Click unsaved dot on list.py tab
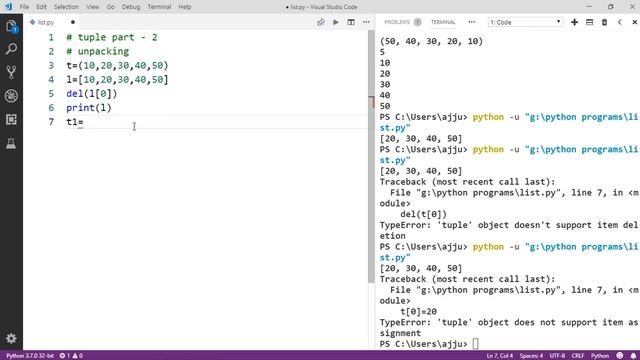640x360 pixels. (73, 22)
